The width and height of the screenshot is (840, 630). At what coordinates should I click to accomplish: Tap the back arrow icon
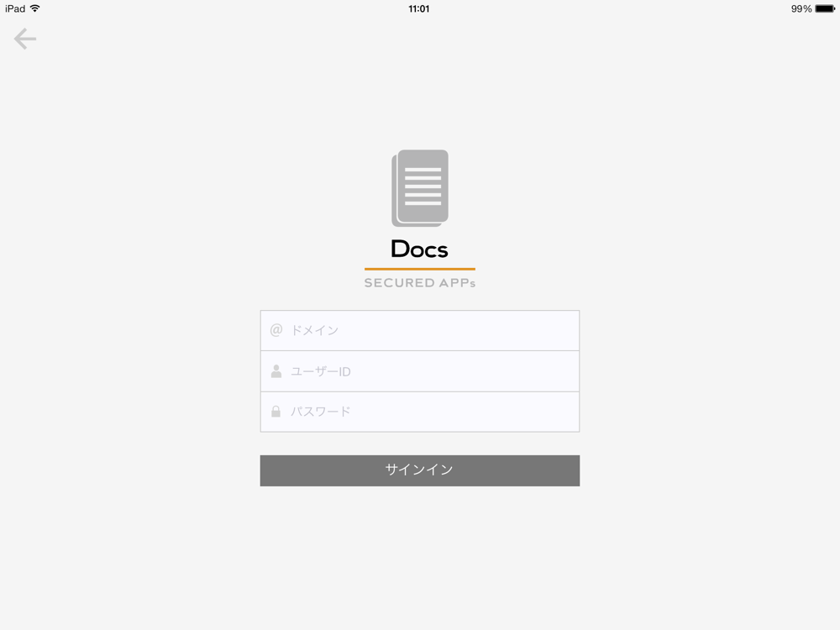24,39
